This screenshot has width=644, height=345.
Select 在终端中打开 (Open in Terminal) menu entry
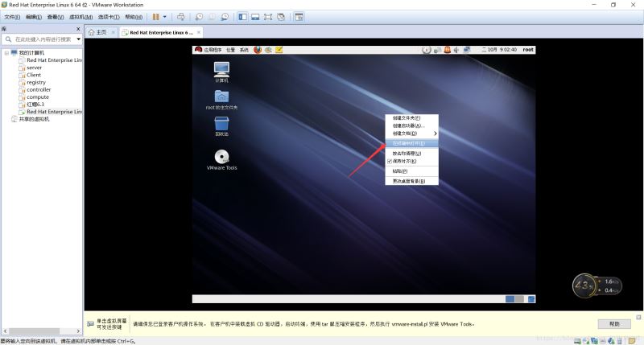click(x=409, y=143)
